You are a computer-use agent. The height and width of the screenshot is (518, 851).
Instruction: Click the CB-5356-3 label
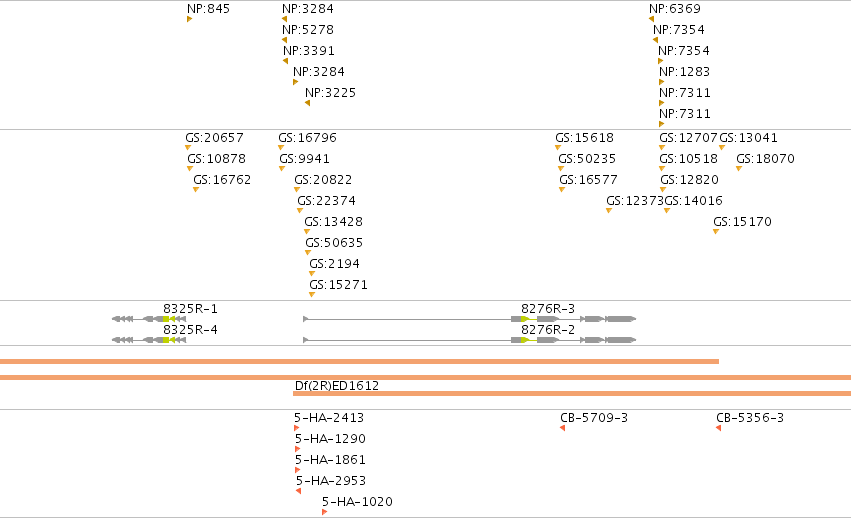(x=750, y=418)
